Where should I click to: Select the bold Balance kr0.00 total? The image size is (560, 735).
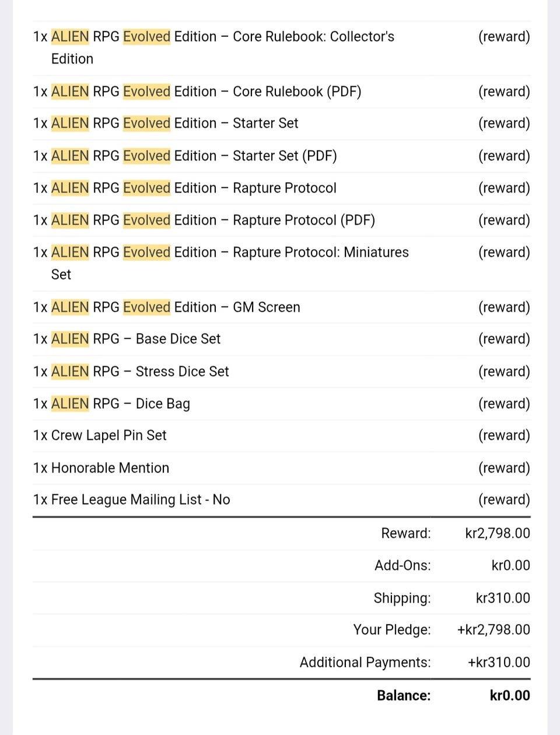coord(510,695)
